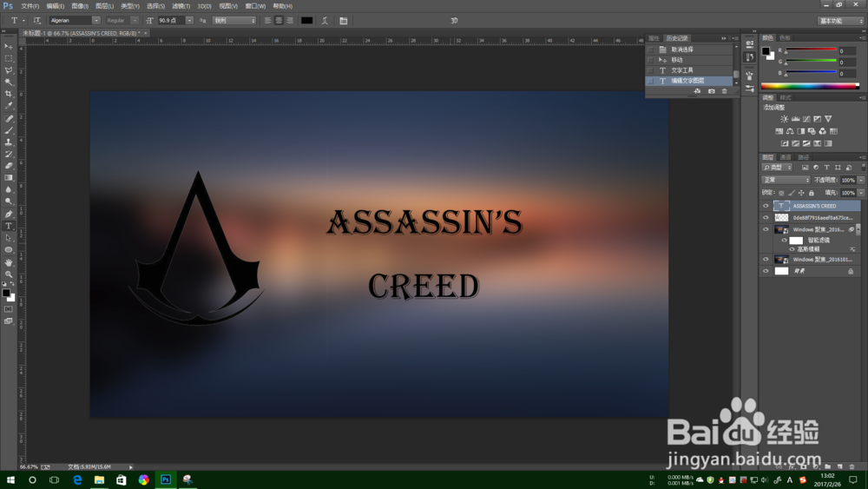Select the Crop tool
The image size is (868, 489).
click(x=9, y=94)
